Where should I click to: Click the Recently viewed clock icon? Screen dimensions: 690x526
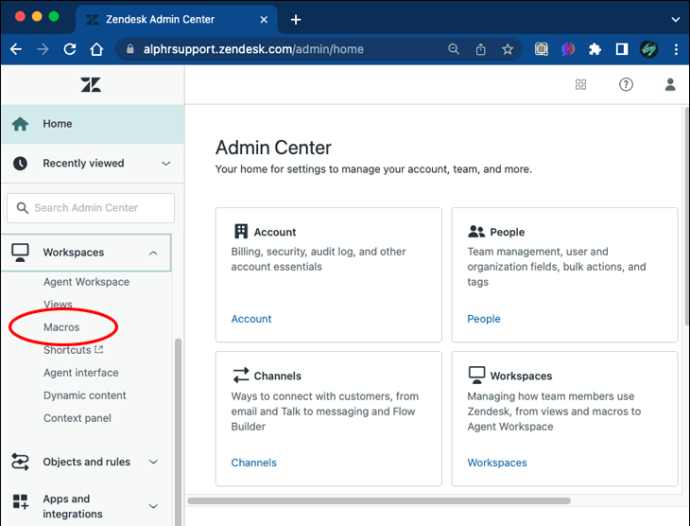tap(20, 163)
